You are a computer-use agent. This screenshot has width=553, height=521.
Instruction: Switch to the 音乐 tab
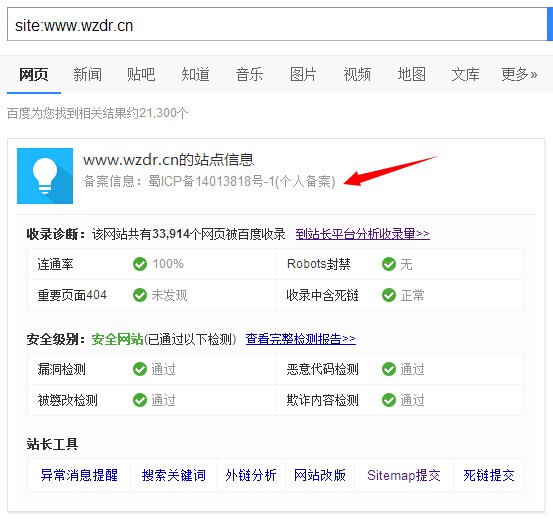(249, 74)
